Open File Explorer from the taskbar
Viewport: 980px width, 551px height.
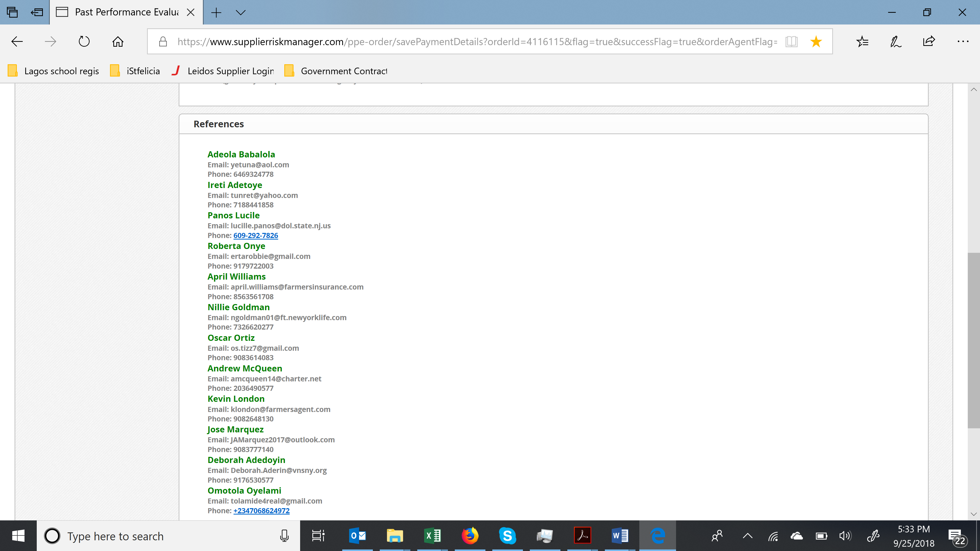pyautogui.click(x=395, y=536)
